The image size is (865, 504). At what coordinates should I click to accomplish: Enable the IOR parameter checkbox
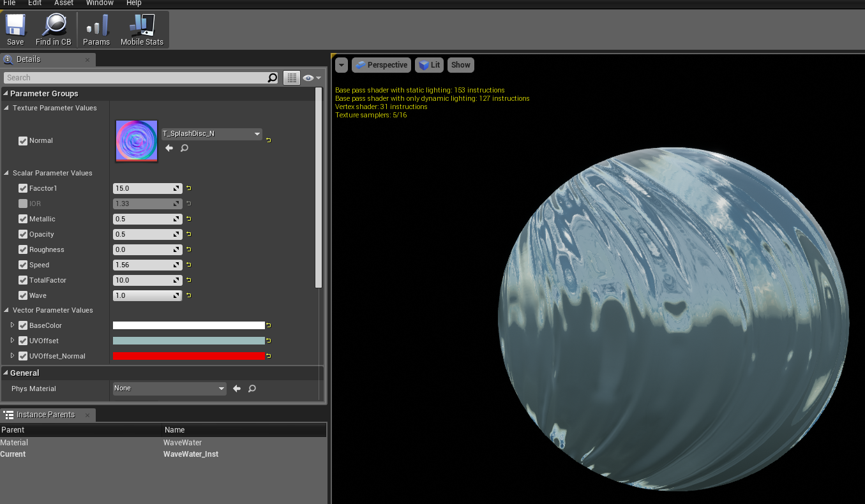pyautogui.click(x=23, y=204)
